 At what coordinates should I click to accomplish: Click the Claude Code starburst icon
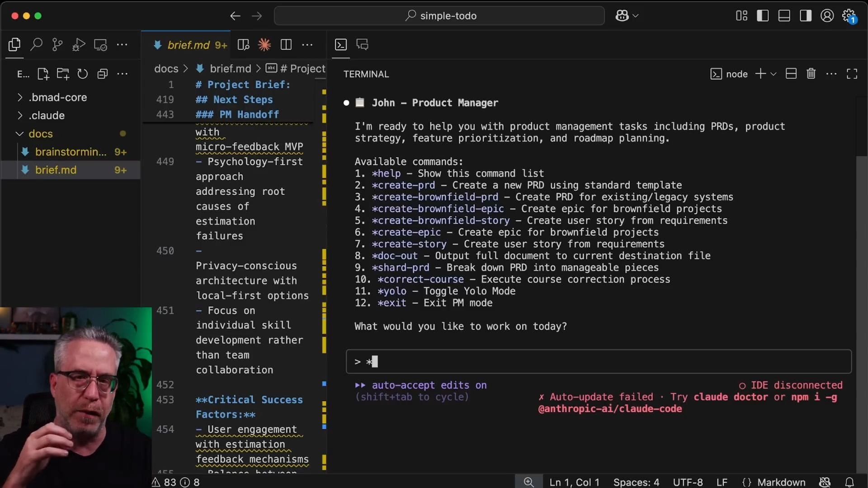(264, 44)
